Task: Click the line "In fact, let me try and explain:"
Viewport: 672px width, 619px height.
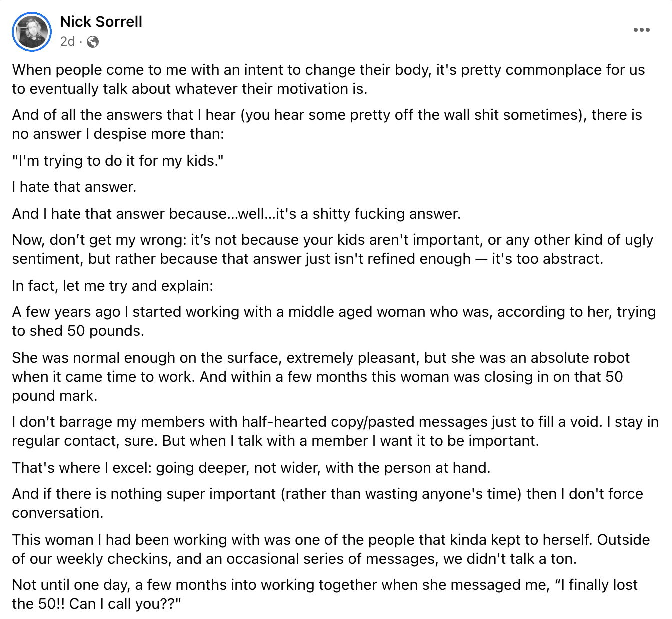Action: (113, 286)
